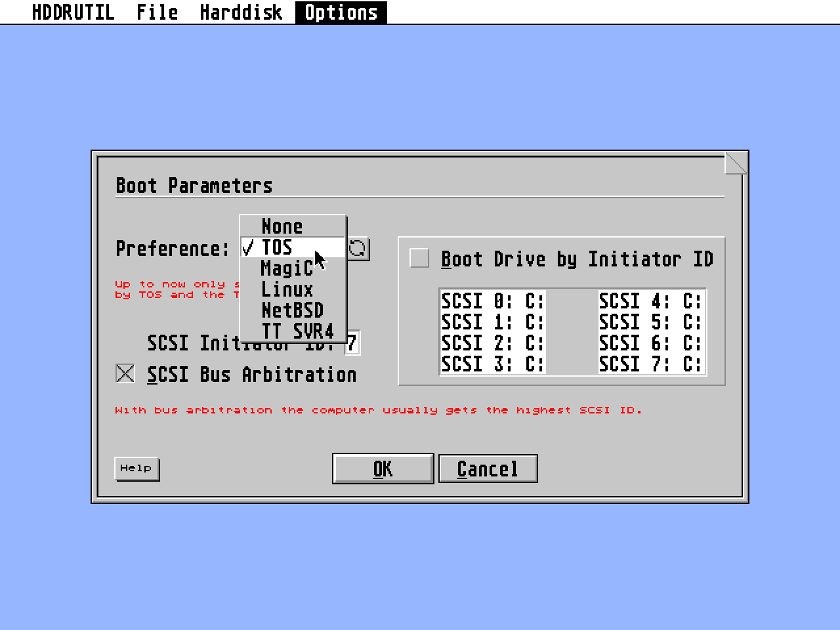The height and width of the screenshot is (630, 840).
Task: Dismiss the dialog with Cancel
Action: pyautogui.click(x=487, y=468)
